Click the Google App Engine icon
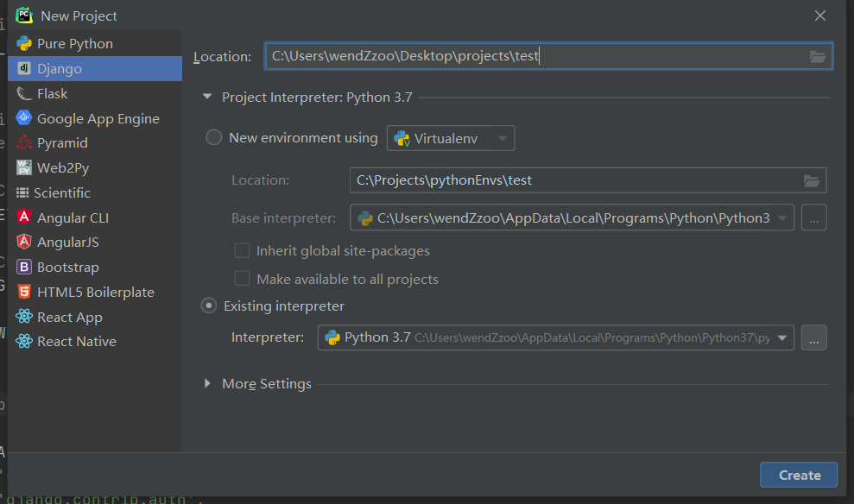This screenshot has height=504, width=854. click(x=24, y=118)
